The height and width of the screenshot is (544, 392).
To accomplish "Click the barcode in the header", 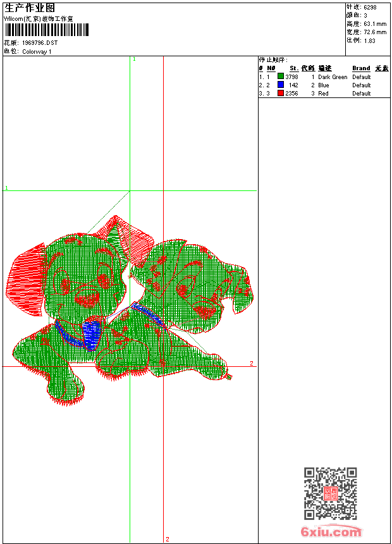I will point(47,30).
